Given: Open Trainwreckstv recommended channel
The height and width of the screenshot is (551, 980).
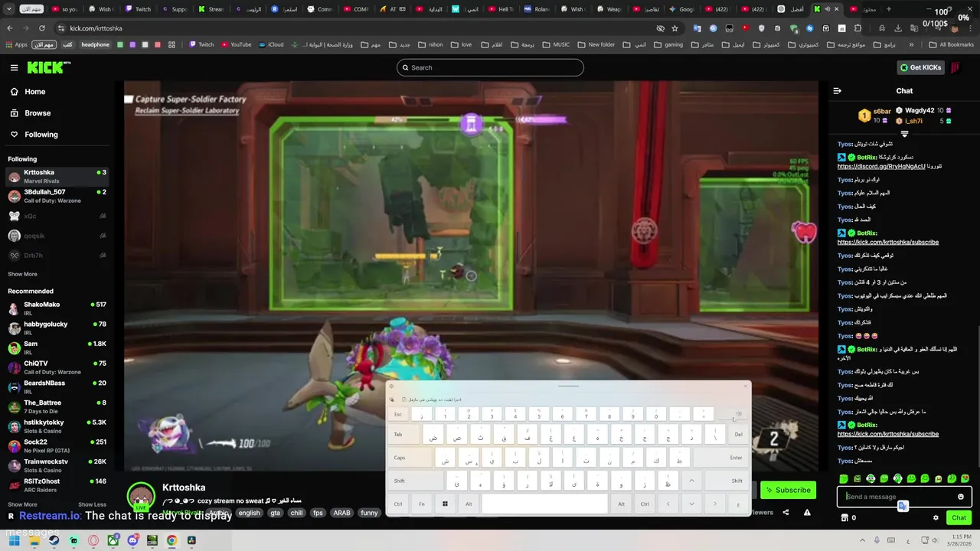Looking at the screenshot, I should point(55,465).
